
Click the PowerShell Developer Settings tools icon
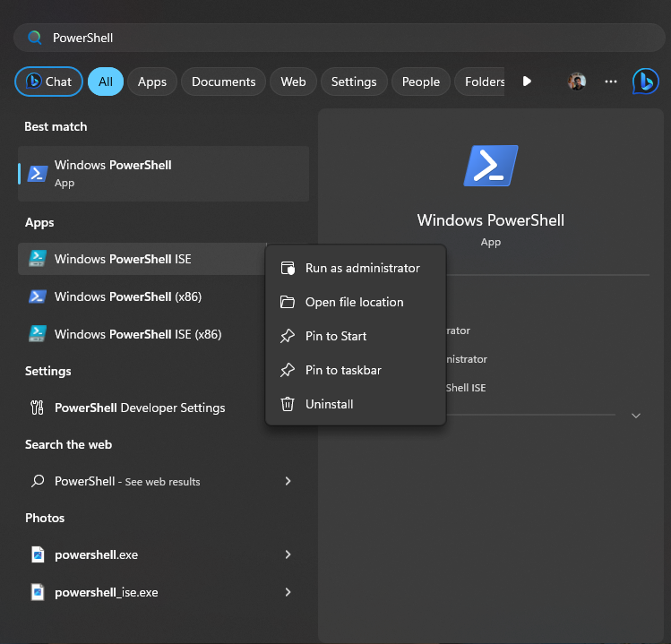(38, 408)
